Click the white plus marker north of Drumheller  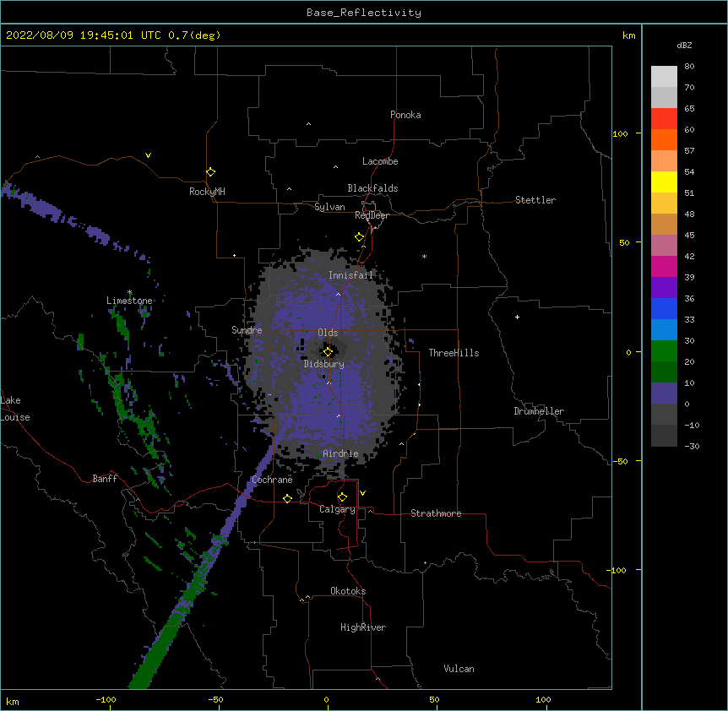[517, 317]
